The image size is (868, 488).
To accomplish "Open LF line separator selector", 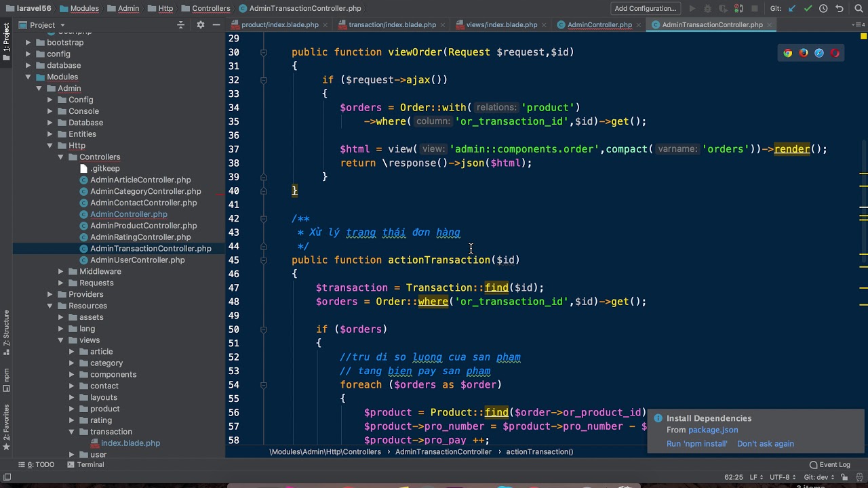I will pyautogui.click(x=755, y=477).
